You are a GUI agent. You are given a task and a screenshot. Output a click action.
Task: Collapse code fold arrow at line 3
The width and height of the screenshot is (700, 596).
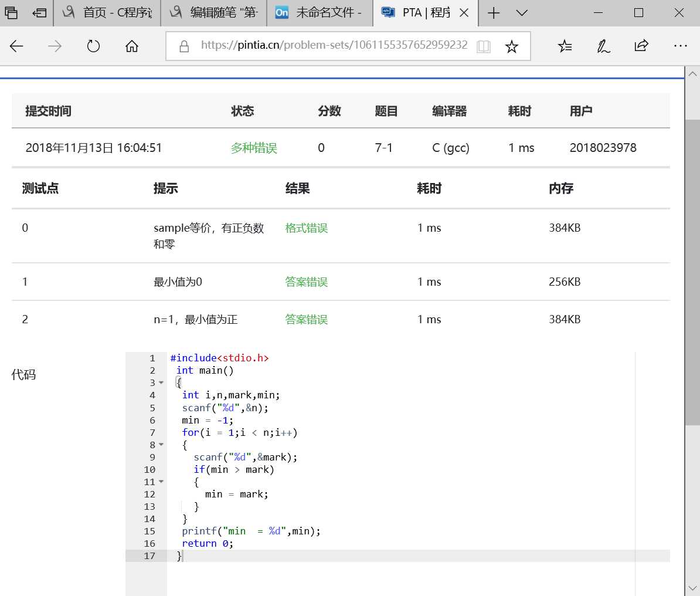[x=161, y=382]
